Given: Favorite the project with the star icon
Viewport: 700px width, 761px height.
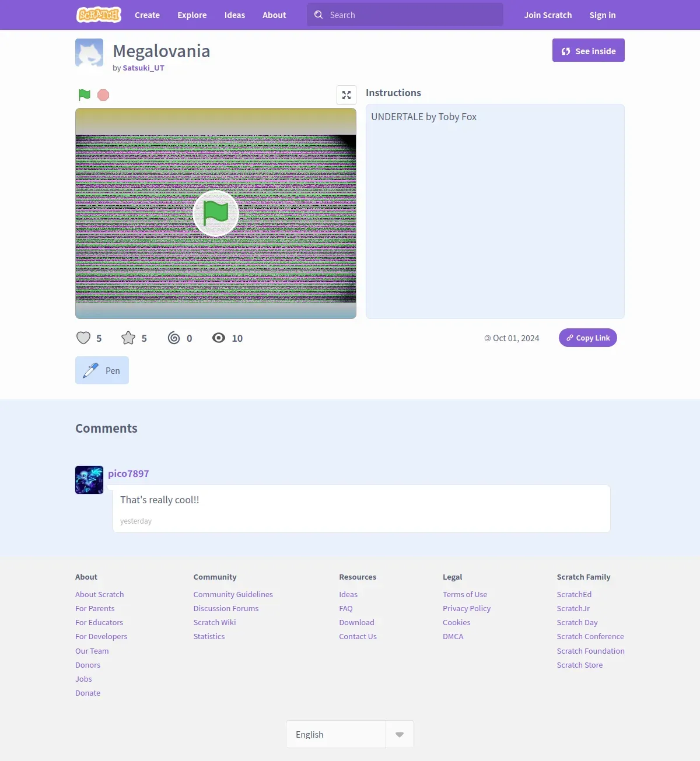Looking at the screenshot, I should (x=128, y=338).
